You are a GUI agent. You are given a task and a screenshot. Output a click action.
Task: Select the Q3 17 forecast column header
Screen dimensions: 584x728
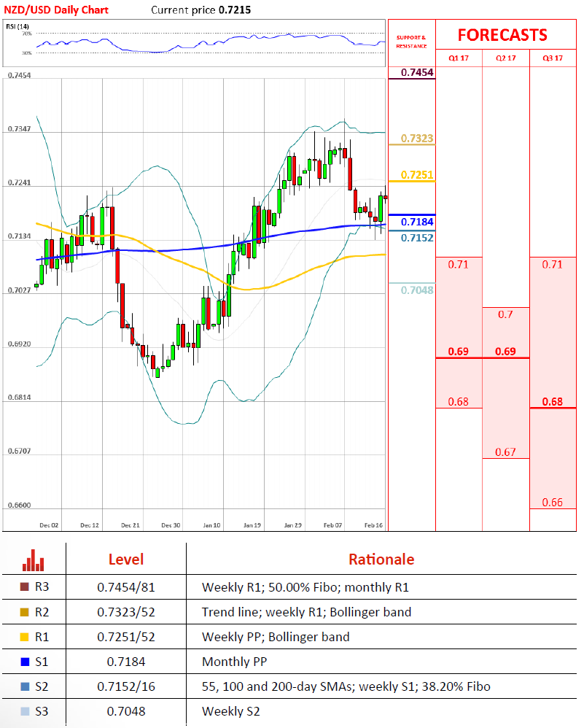click(x=553, y=58)
